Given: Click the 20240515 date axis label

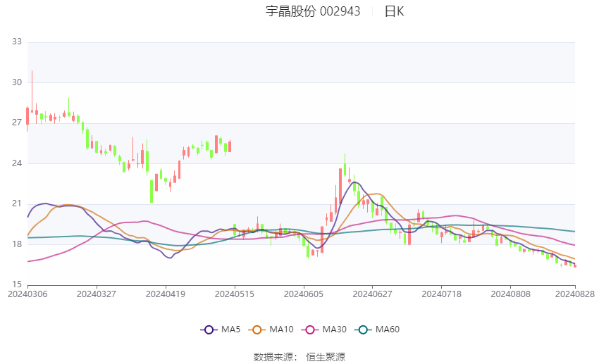Looking at the screenshot, I should tap(235, 294).
